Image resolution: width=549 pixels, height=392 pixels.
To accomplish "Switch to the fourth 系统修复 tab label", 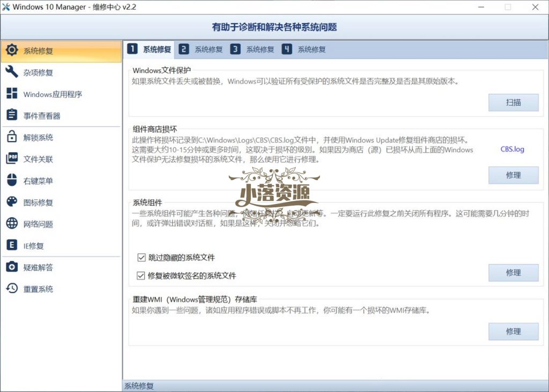I will pyautogui.click(x=311, y=49).
